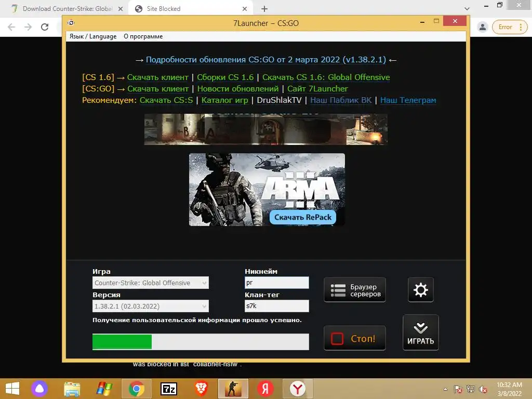
Task: Open the Язык / Language menu
Action: [x=93, y=36]
